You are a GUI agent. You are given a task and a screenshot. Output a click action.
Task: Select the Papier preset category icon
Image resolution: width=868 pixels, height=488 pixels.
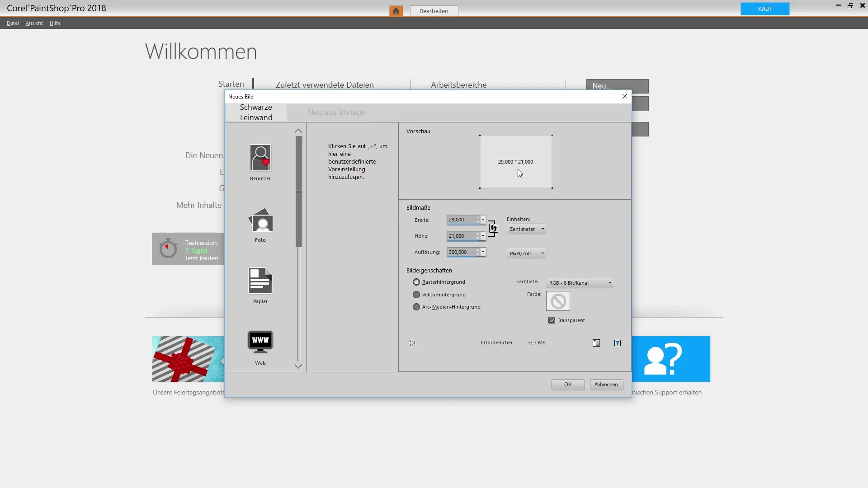pyautogui.click(x=260, y=281)
